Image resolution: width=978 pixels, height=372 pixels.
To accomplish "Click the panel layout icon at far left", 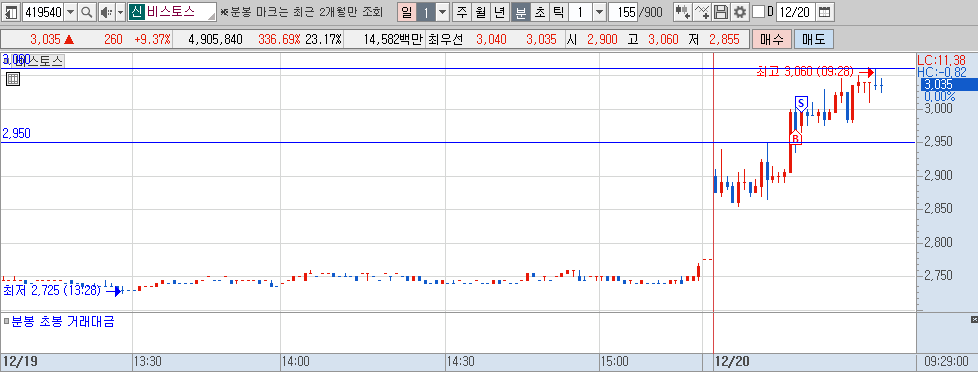I will tap(11, 11).
